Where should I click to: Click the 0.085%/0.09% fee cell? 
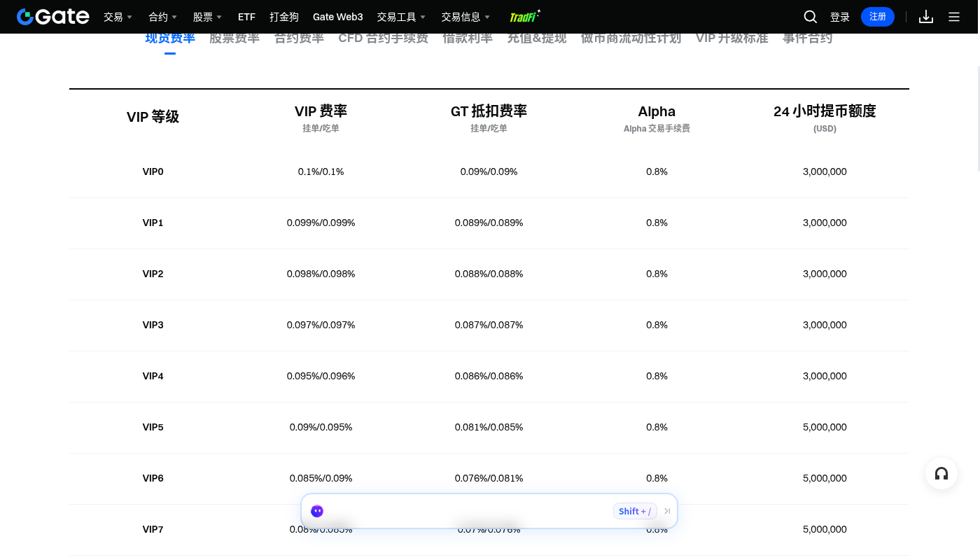(321, 478)
